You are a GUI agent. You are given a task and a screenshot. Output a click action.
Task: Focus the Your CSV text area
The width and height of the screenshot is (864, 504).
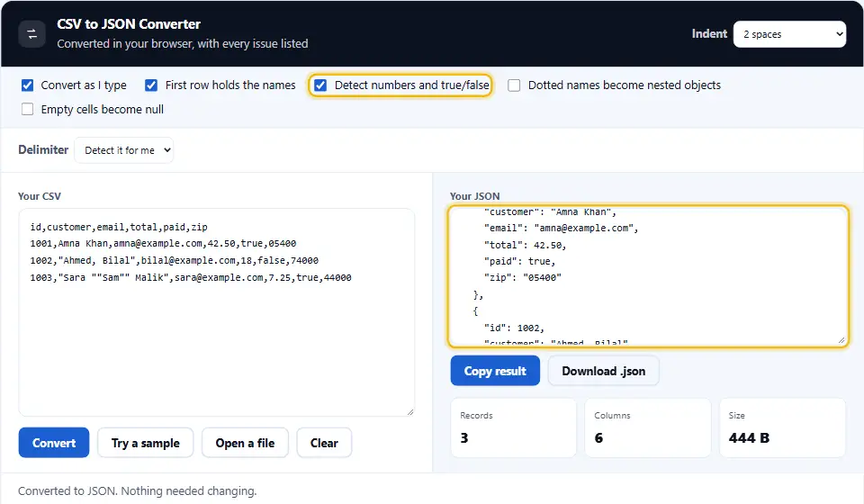[x=217, y=312]
